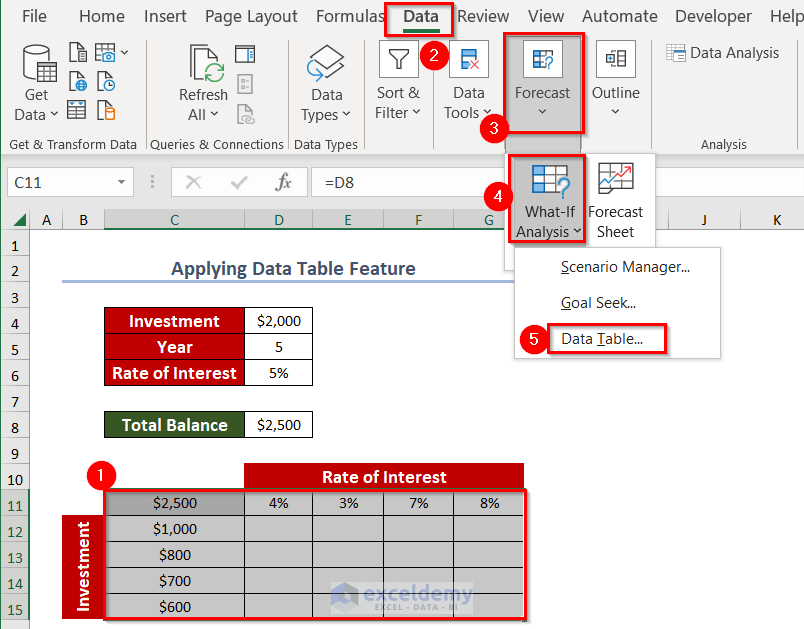Open the Page Layout tab

251,16
